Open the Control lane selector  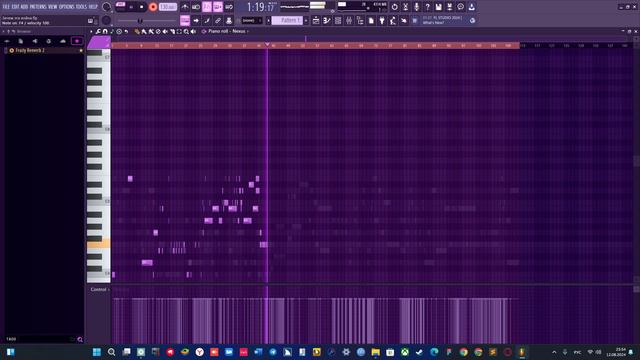(x=100, y=289)
